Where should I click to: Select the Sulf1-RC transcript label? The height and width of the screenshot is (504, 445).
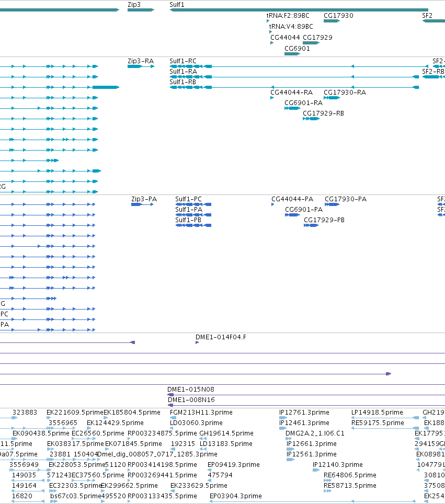coord(183,61)
